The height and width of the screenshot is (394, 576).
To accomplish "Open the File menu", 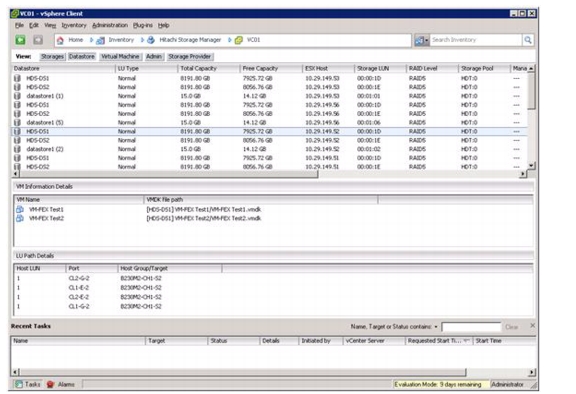I will coord(19,25).
